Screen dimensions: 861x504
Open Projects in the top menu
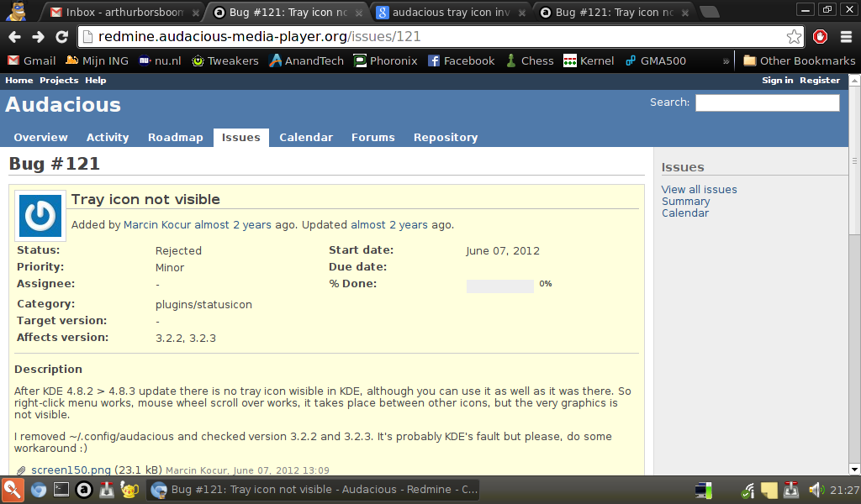tap(59, 81)
